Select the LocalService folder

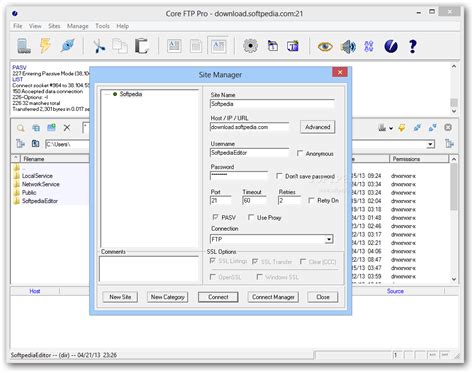click(x=37, y=176)
